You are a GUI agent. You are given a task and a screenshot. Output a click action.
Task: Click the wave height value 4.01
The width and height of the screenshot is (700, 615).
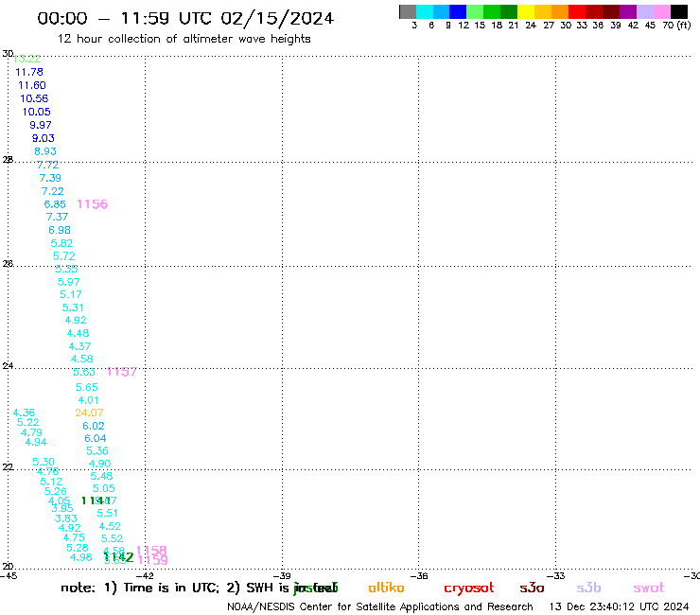click(x=88, y=400)
